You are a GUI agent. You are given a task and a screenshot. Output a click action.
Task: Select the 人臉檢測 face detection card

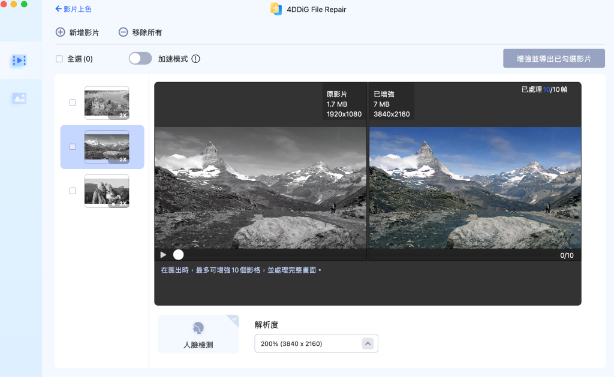(198, 334)
